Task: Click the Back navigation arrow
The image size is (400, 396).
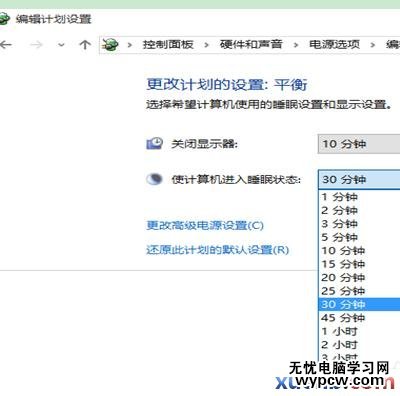Action: [6, 44]
